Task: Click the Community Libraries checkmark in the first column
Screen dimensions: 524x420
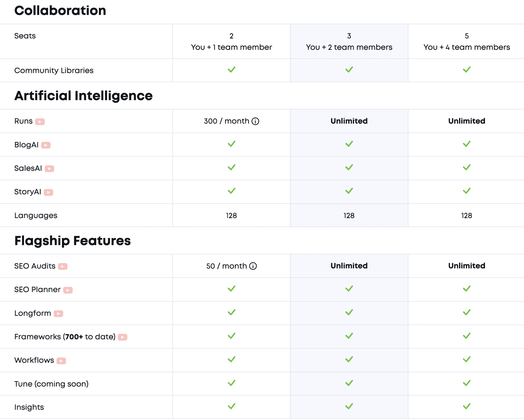Action: tap(231, 69)
